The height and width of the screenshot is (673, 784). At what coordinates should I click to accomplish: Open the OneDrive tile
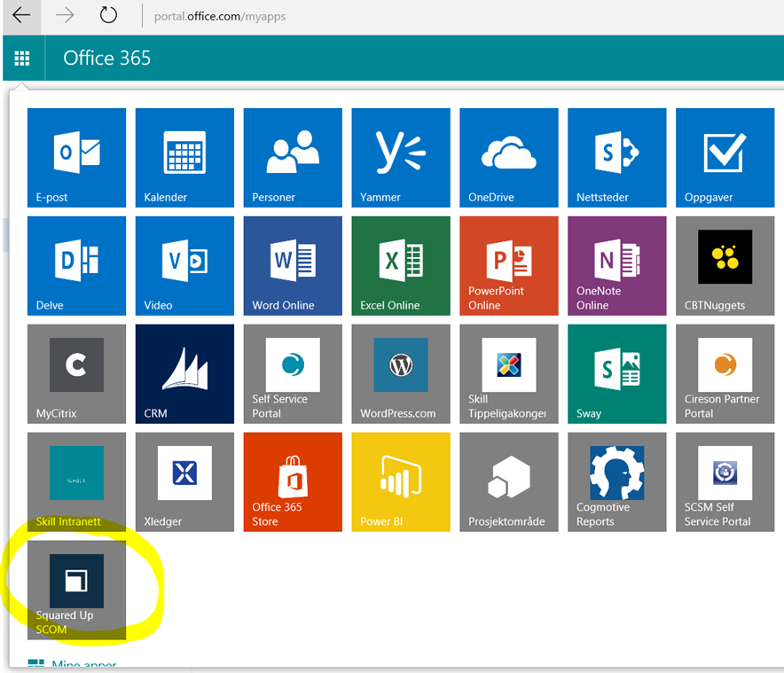click(x=508, y=158)
